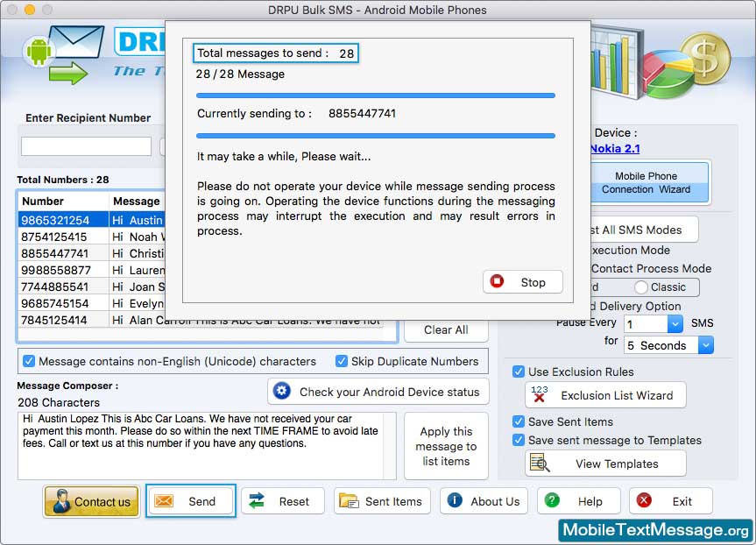
Task: Select the row with number 8754125415
Action: point(92,237)
